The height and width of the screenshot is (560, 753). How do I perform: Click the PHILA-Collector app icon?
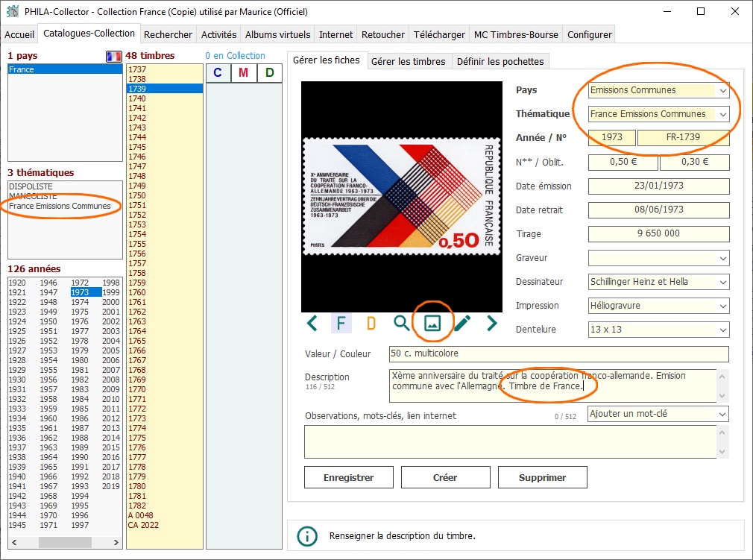[x=13, y=11]
